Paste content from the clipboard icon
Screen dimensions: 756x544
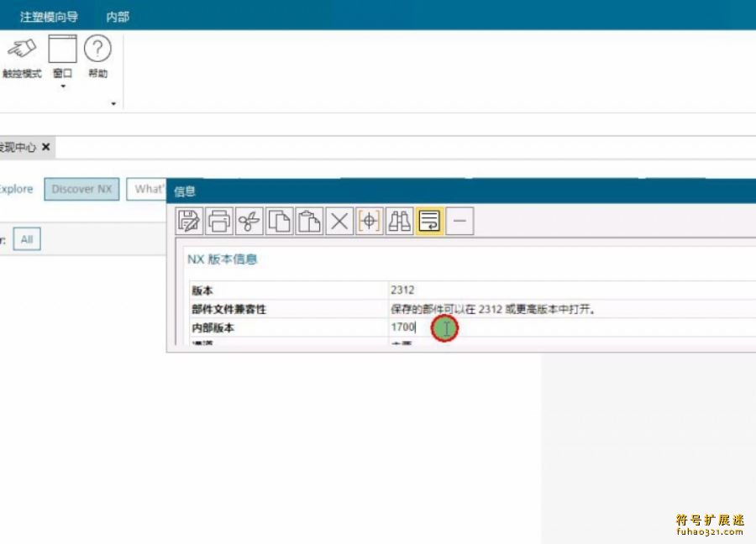coord(308,221)
